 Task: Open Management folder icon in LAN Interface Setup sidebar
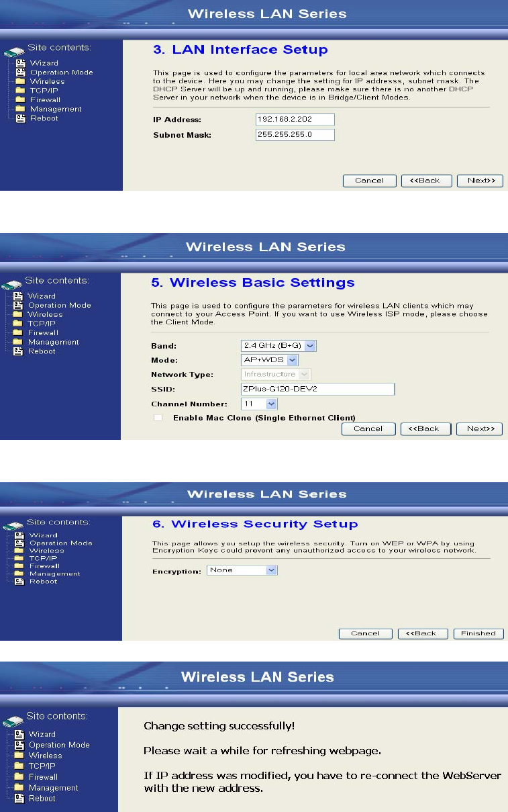(x=20, y=109)
